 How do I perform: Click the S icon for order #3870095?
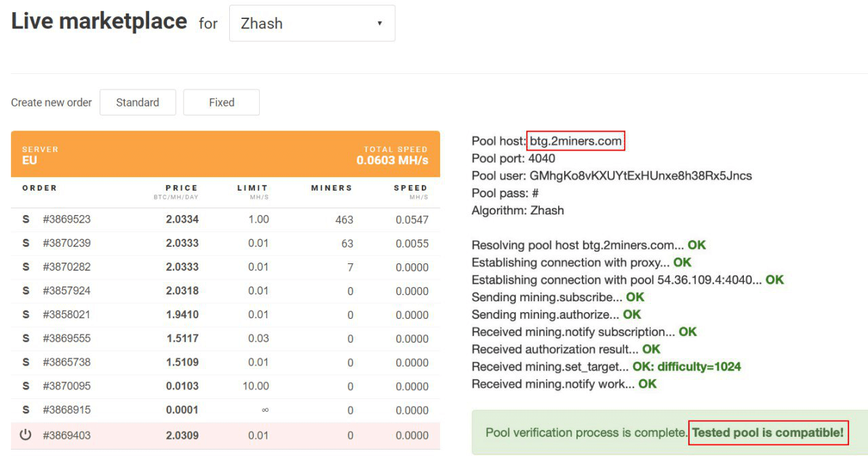pyautogui.click(x=26, y=386)
